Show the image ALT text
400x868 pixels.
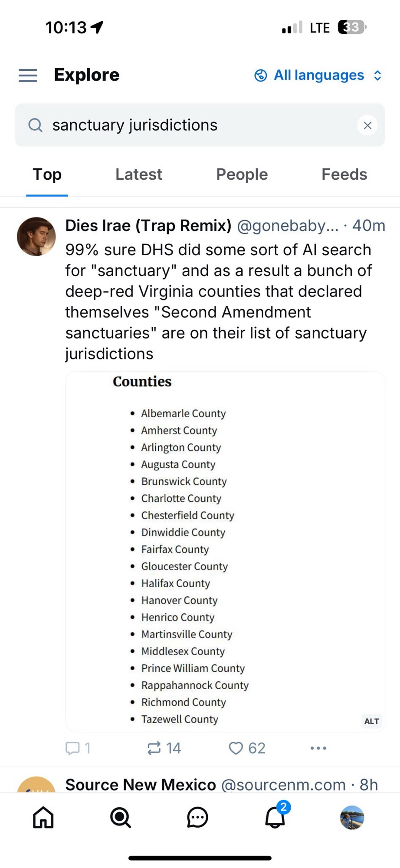click(371, 721)
